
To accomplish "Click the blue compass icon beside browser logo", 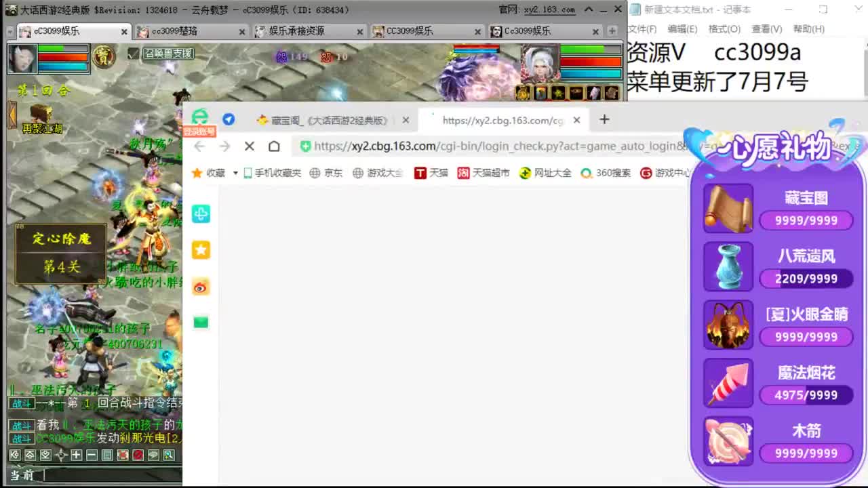I will [x=229, y=119].
